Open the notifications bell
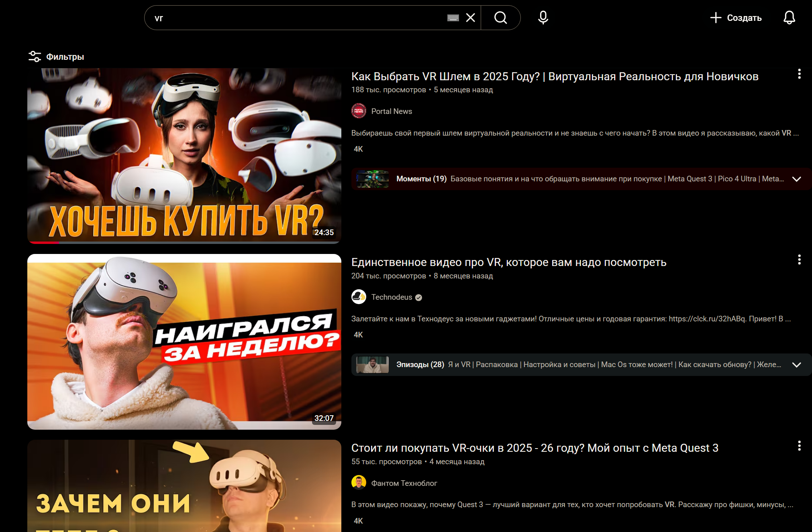812x532 pixels. click(789, 18)
